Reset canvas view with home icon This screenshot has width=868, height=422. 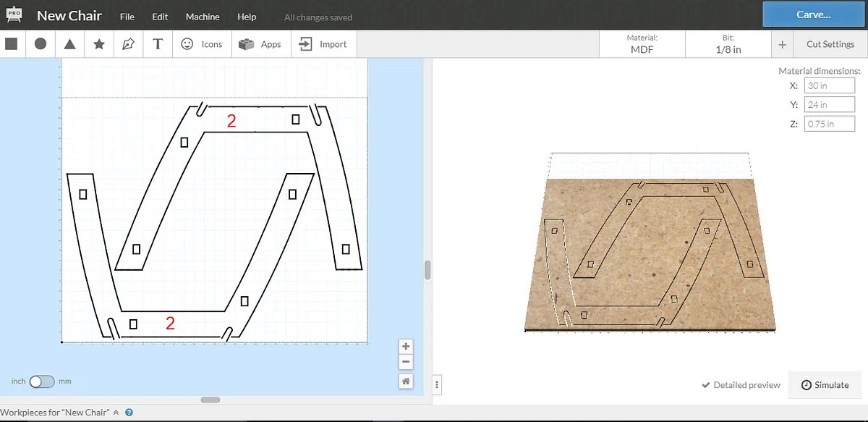click(x=406, y=381)
